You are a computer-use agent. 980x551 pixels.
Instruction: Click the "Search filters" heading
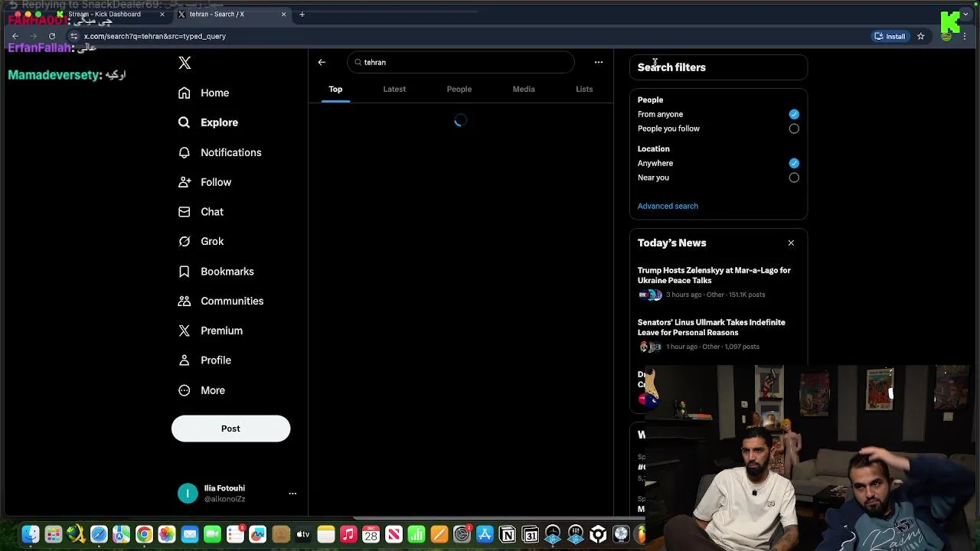[671, 67]
